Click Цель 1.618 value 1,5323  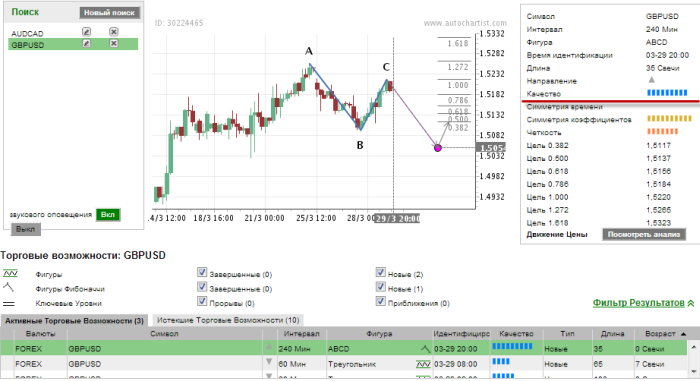(x=658, y=223)
